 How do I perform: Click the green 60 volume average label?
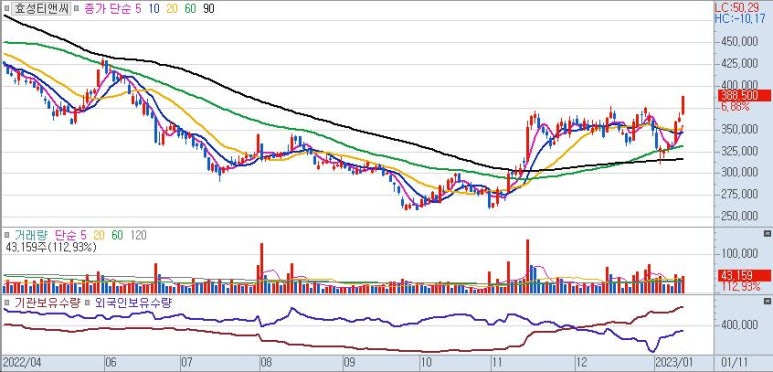[x=117, y=236]
